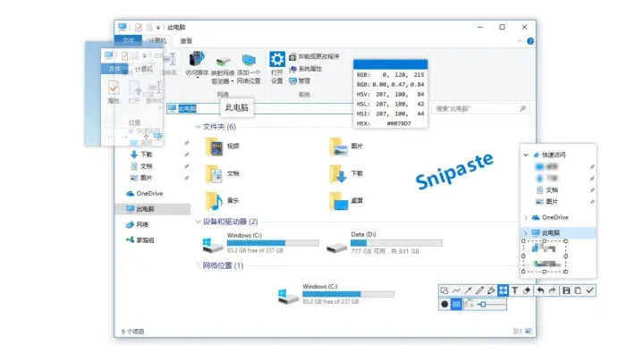The width and height of the screenshot is (644, 361).
Task: Click the save floppy disk icon
Action: [566, 290]
